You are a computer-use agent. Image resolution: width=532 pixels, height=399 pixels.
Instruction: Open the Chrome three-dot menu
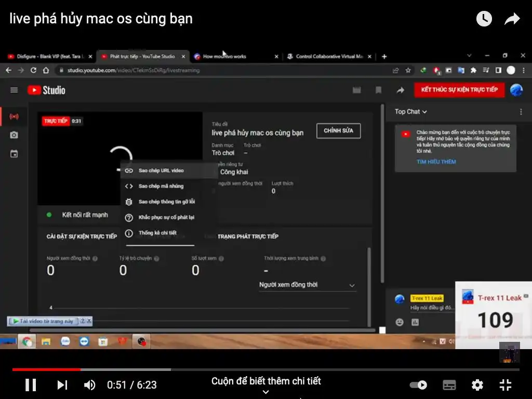coord(524,70)
